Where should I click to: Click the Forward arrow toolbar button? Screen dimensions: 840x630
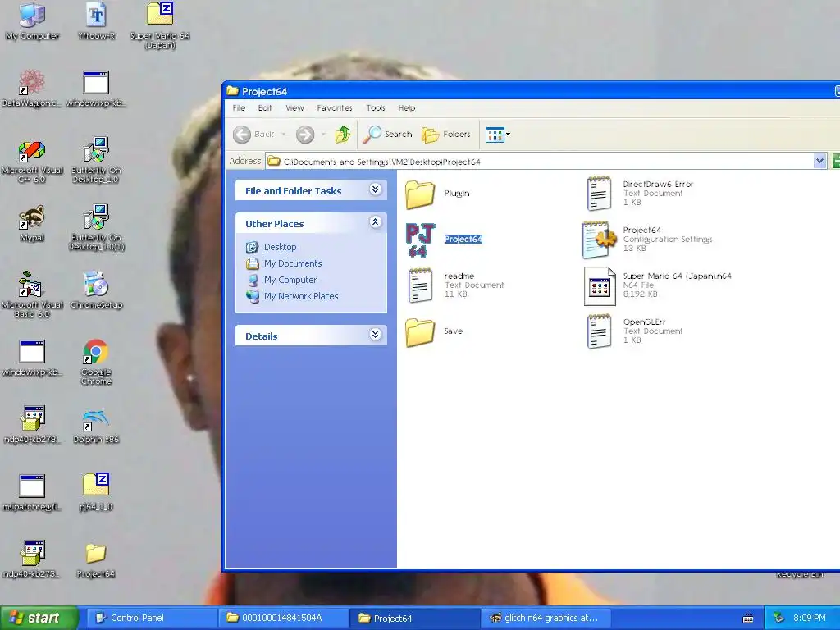[305, 135]
